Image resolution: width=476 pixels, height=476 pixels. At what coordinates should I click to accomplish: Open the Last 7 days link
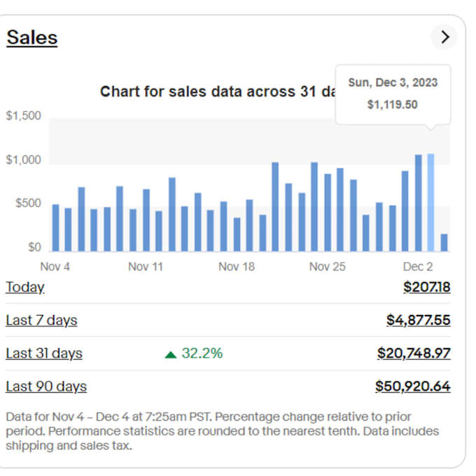pyautogui.click(x=41, y=321)
